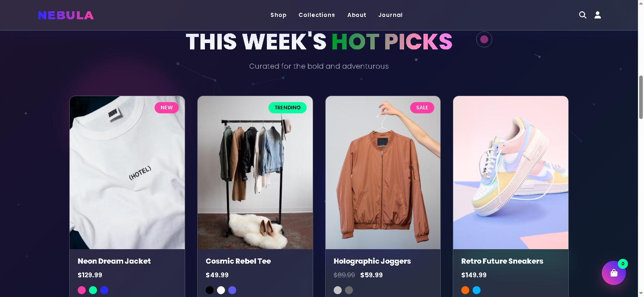Click the TRENDING badge on Cosmic Rebel Tee
This screenshot has width=644, height=297.
tap(287, 108)
